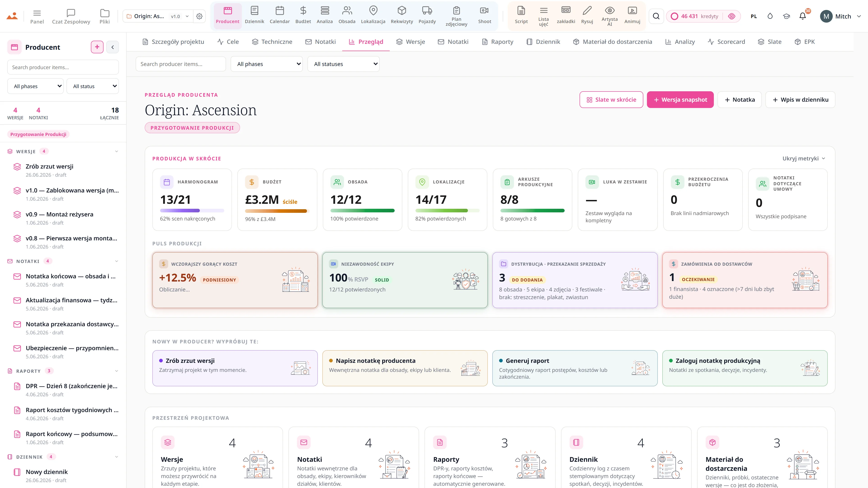Open the Shoot camera module
868x488 pixels.
pos(485,16)
